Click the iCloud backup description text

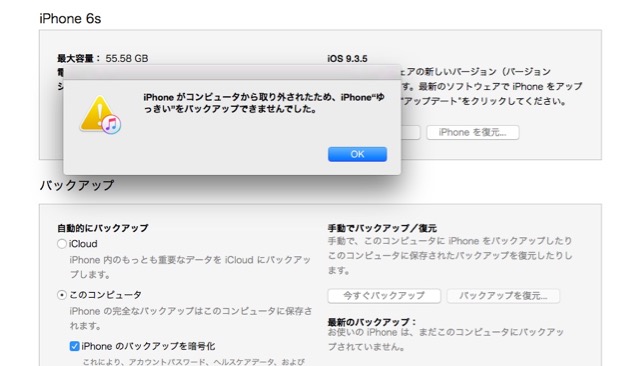(x=190, y=267)
